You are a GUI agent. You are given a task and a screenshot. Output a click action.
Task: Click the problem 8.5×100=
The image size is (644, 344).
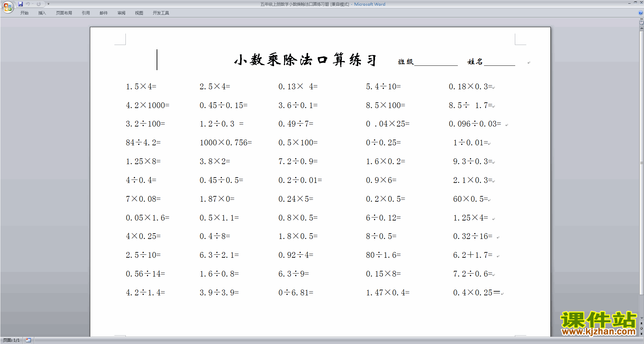point(385,105)
